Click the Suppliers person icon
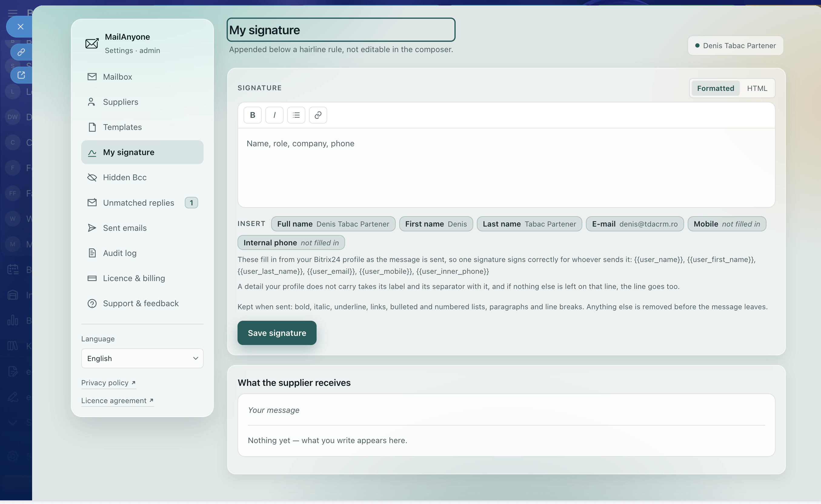Viewport: 821px width, 504px height. 91,102
